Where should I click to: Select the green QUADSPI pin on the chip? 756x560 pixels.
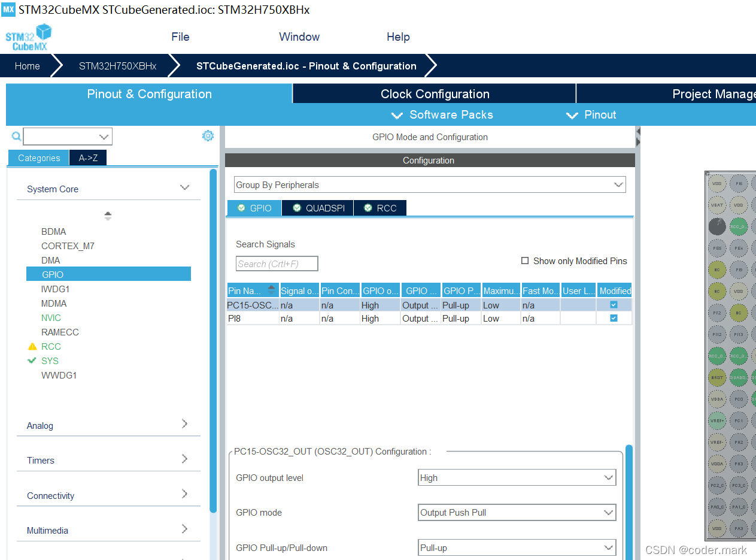coord(739,377)
